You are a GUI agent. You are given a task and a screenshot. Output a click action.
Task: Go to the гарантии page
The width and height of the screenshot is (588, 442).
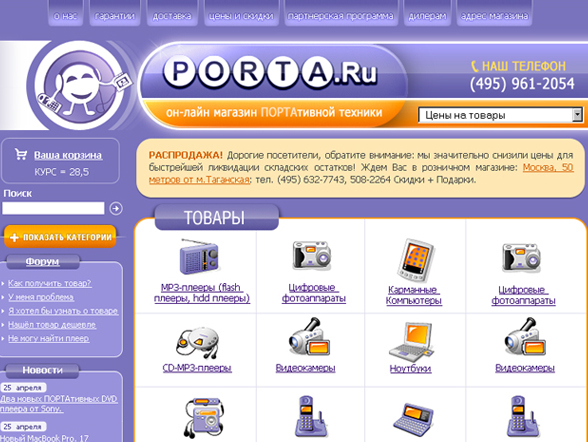tap(115, 16)
